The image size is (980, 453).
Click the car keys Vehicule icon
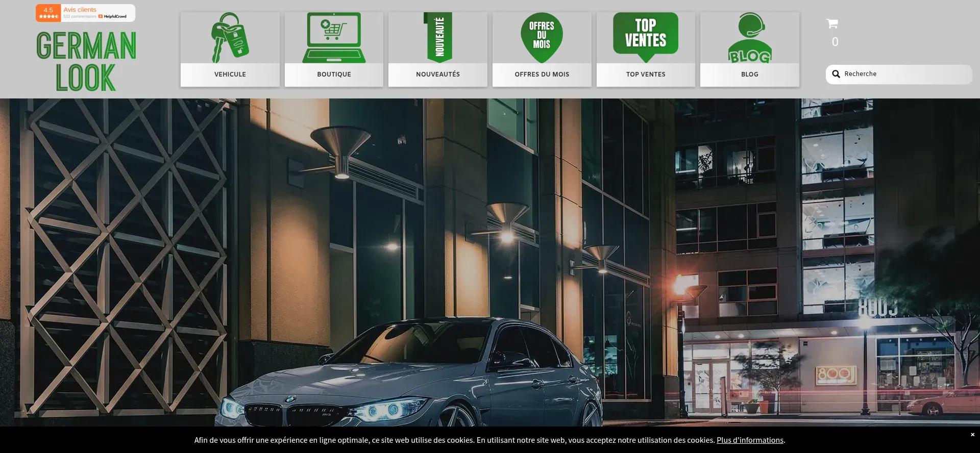pos(230,38)
